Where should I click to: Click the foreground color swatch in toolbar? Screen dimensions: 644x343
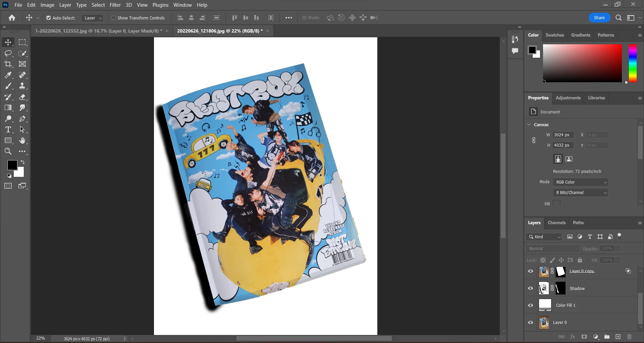pyautogui.click(x=12, y=165)
